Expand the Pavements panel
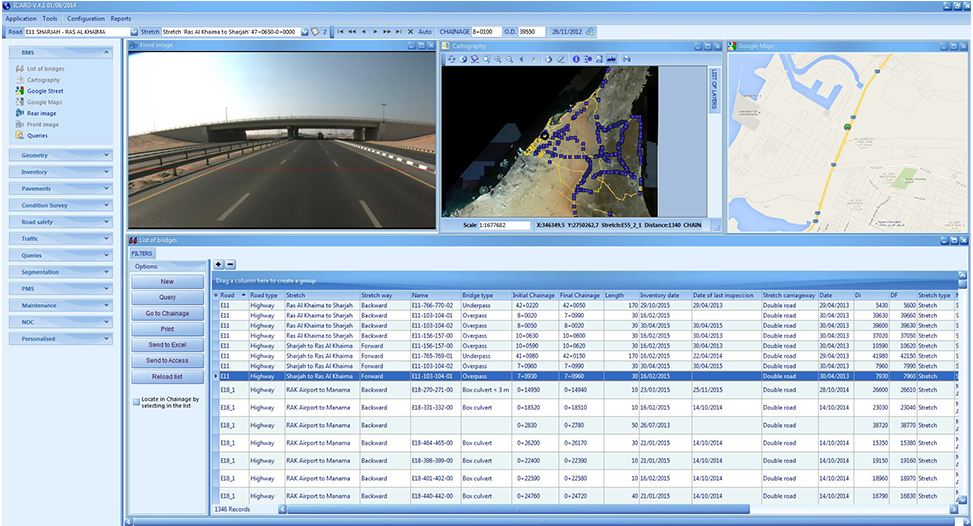Viewport: 973px width, 526px height. 60,188
